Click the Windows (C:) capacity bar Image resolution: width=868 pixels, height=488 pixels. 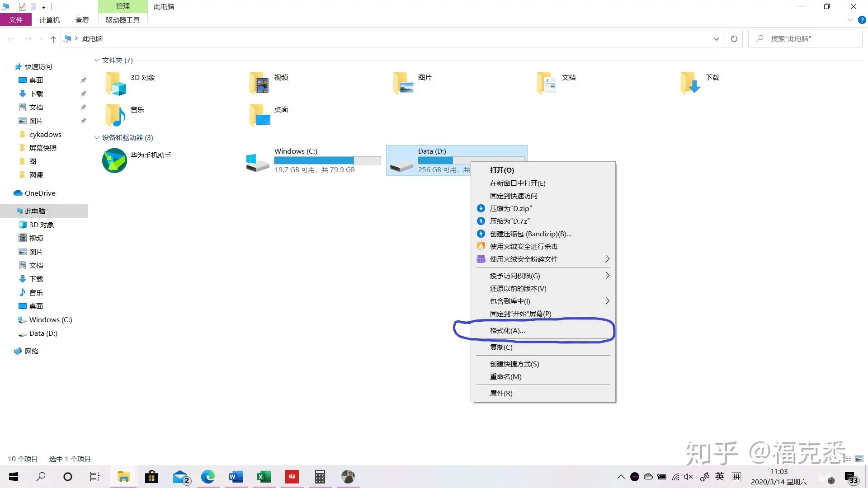[327, 160]
